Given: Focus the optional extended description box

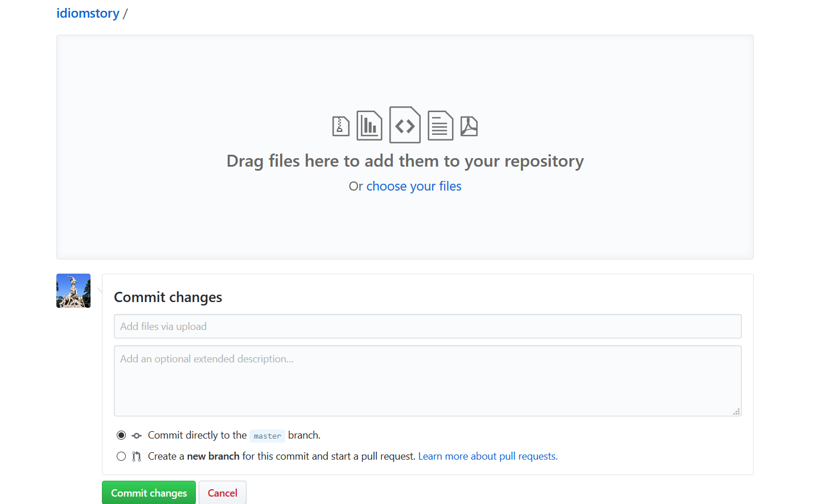Looking at the screenshot, I should tap(428, 381).
